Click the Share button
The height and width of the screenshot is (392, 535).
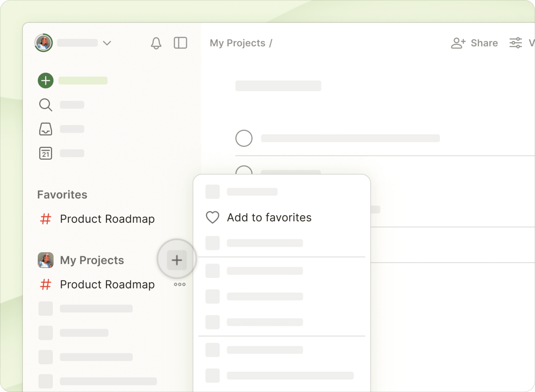(x=474, y=43)
